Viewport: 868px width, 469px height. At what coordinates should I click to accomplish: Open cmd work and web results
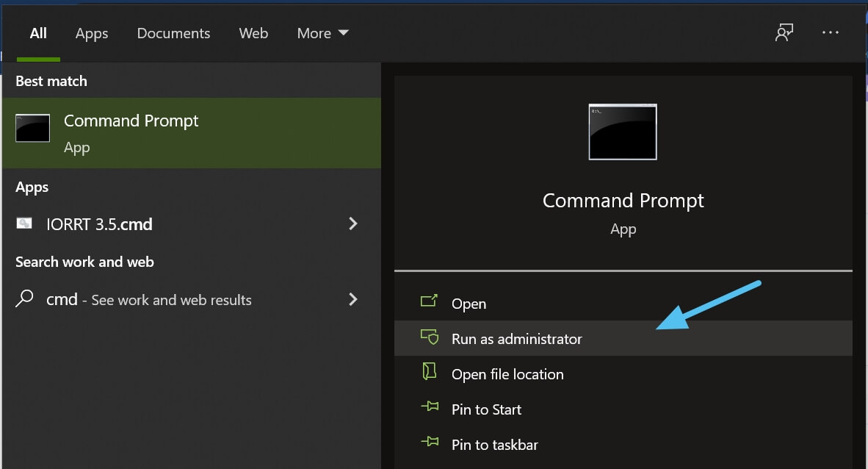coord(192,300)
